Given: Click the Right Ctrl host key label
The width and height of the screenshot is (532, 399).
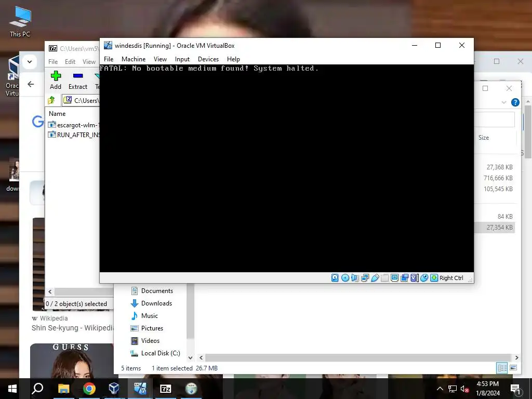Looking at the screenshot, I should pyautogui.click(x=451, y=278).
